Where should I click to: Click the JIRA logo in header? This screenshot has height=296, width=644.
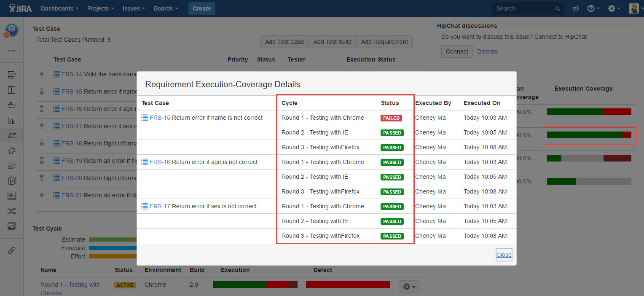coord(20,8)
